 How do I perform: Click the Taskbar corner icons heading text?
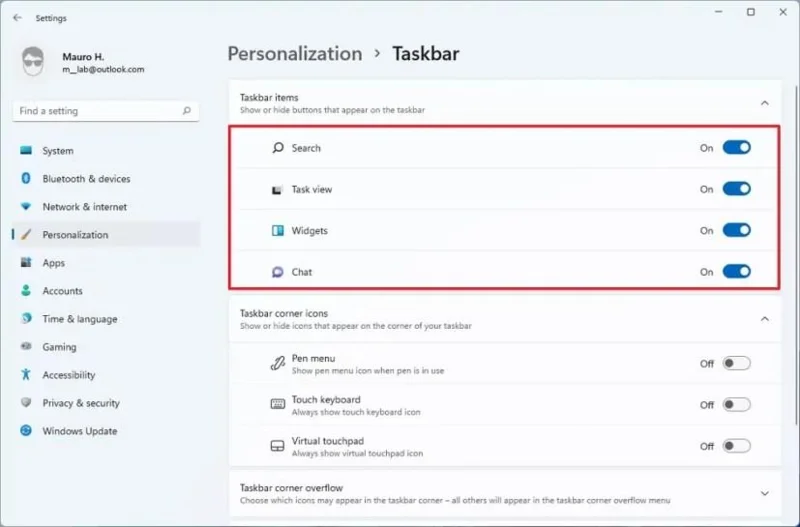[x=284, y=313]
